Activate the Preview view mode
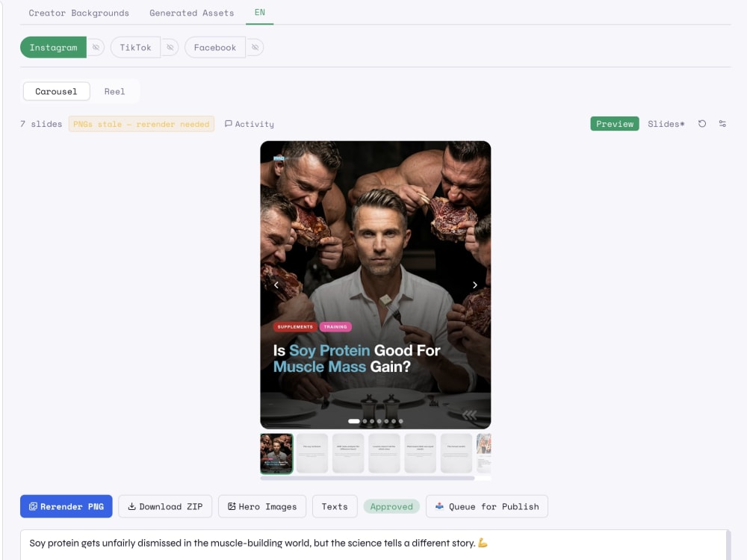The width and height of the screenshot is (747, 560). tap(615, 124)
